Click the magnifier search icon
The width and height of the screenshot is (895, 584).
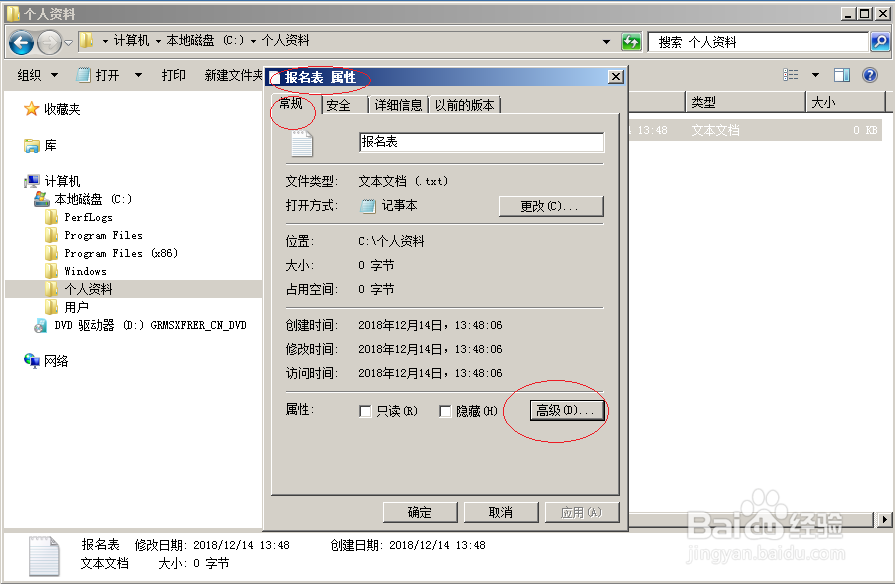[880, 42]
